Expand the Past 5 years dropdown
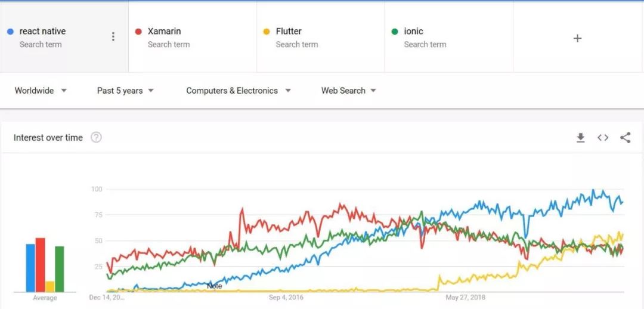 coord(125,91)
